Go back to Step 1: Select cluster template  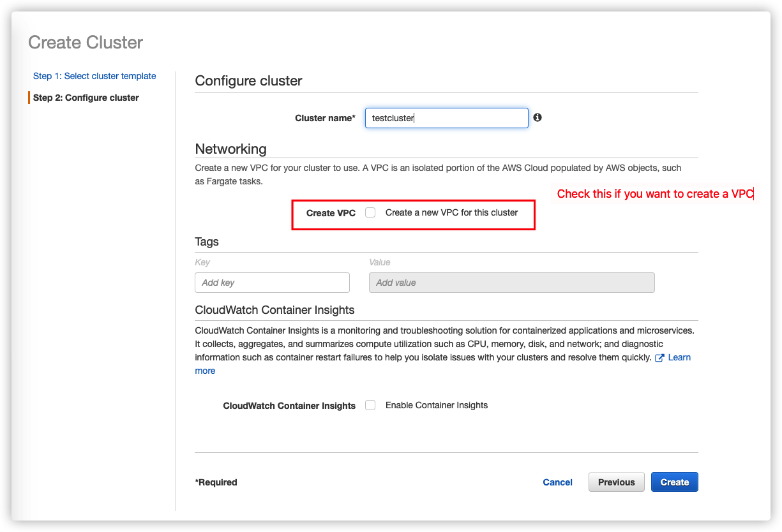94,76
